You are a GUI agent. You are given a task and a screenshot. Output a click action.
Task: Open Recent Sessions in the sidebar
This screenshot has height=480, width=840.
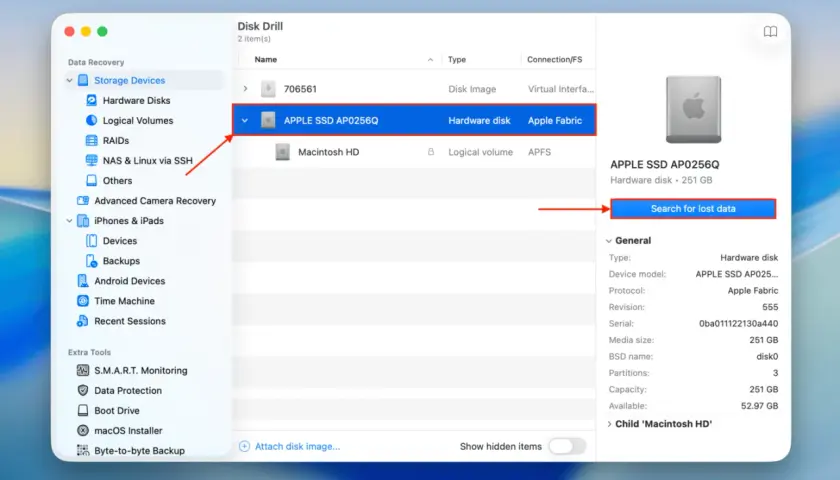(x=130, y=321)
